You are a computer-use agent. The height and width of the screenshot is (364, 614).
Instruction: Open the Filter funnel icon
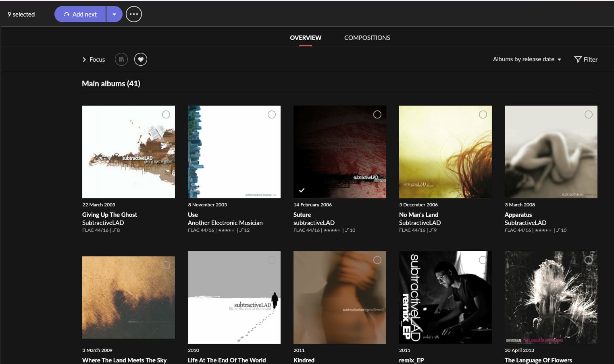(x=578, y=59)
